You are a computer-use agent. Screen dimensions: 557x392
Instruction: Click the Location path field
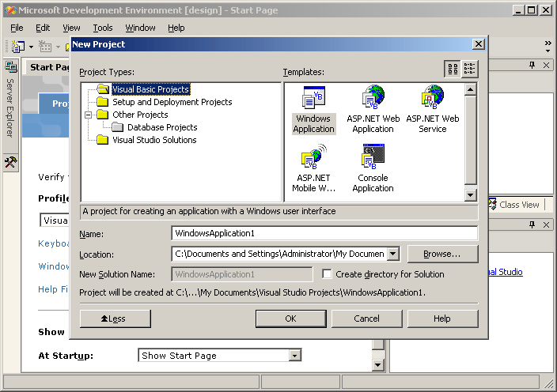(x=279, y=254)
